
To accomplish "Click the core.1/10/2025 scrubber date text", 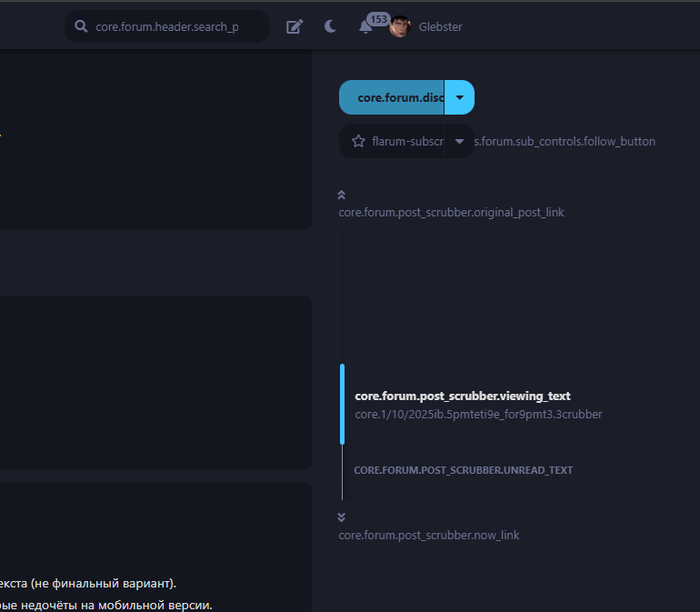I will pos(478,414).
